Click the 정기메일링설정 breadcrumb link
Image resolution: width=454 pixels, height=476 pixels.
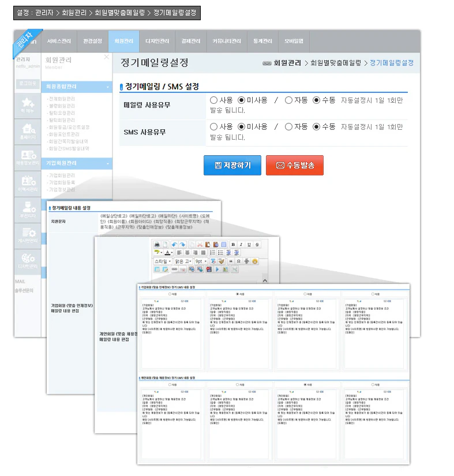(x=392, y=63)
